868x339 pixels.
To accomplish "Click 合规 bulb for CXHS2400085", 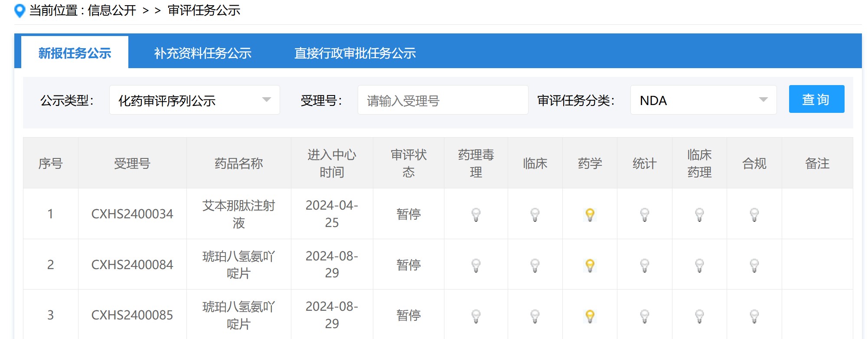I will coord(754,316).
